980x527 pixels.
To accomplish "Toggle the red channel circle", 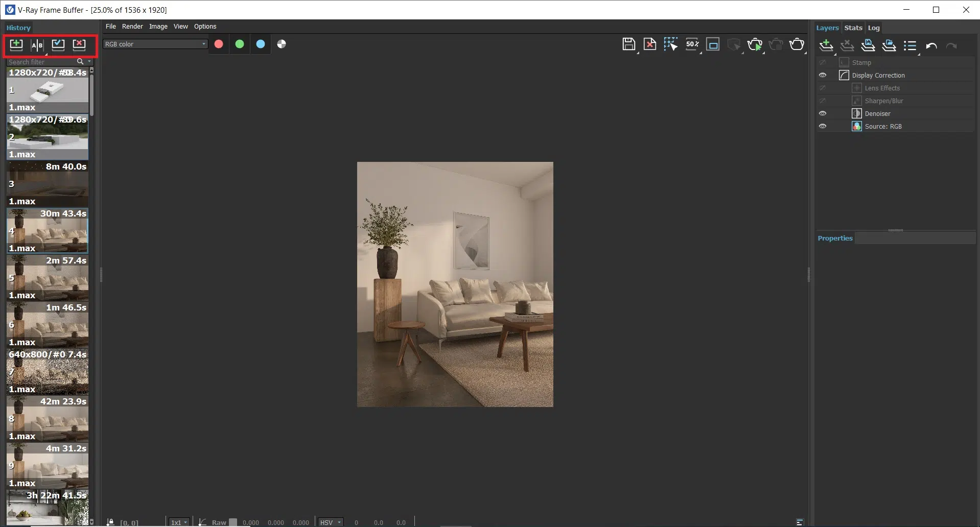I will click(219, 44).
